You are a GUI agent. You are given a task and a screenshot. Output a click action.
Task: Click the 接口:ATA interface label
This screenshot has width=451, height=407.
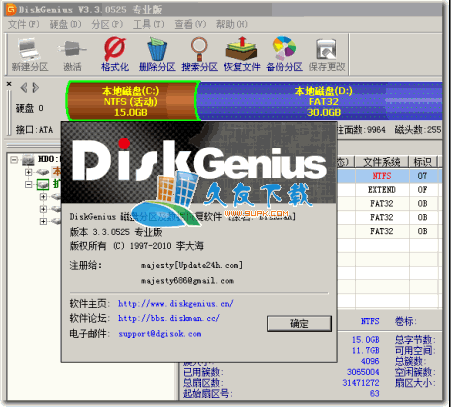tap(34, 130)
